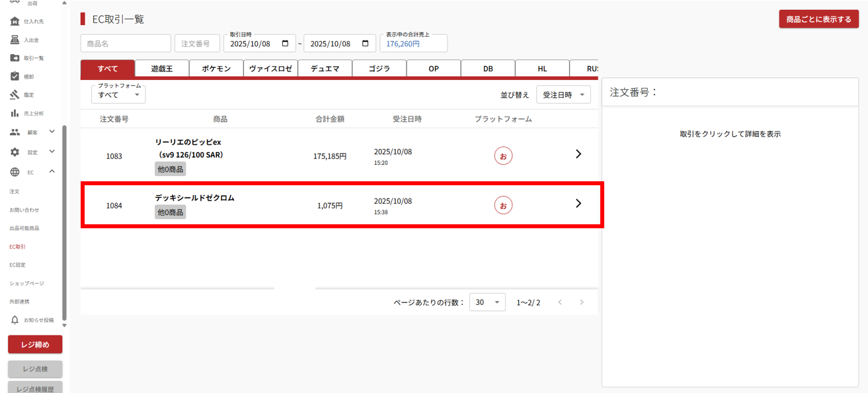Open the プラットフォーム filter dropdown
The height and width of the screenshot is (393, 868).
tap(118, 95)
